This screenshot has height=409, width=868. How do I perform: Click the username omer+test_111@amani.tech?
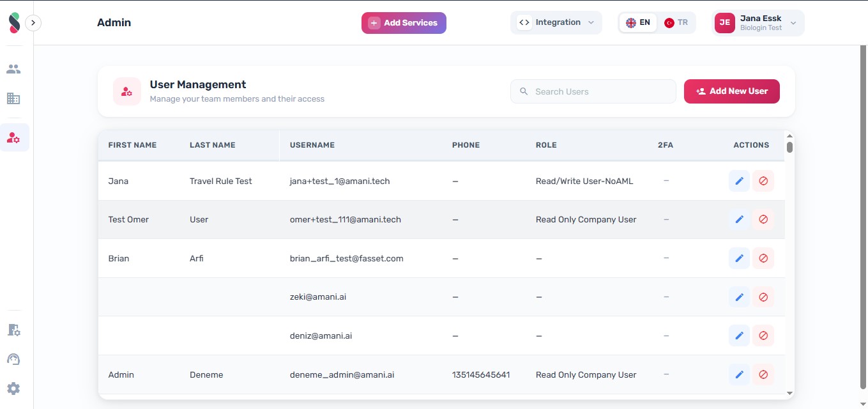[x=346, y=219]
